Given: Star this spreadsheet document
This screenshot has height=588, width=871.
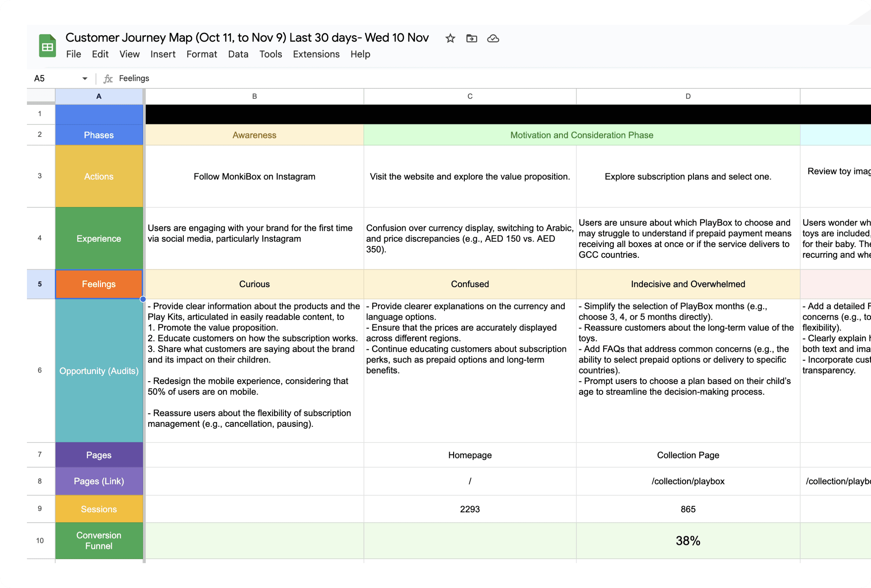Looking at the screenshot, I should tap(450, 38).
